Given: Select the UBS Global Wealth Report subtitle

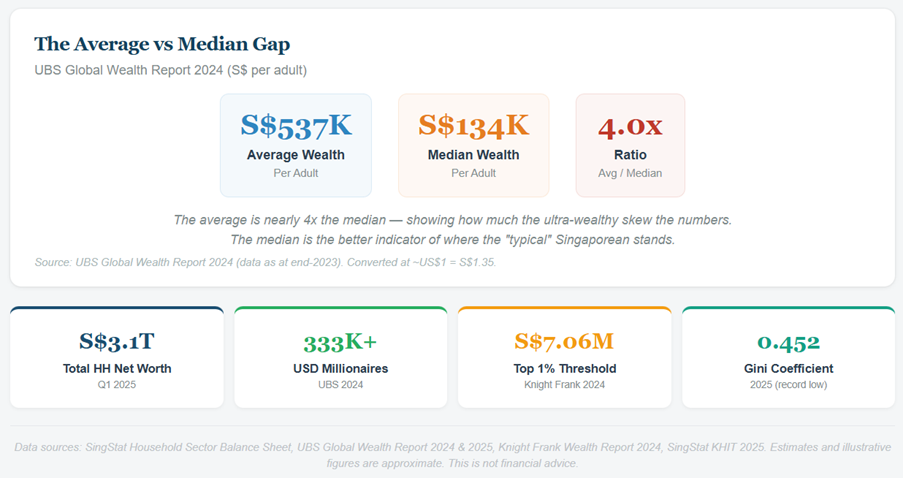Looking at the screenshot, I should tap(170, 70).
